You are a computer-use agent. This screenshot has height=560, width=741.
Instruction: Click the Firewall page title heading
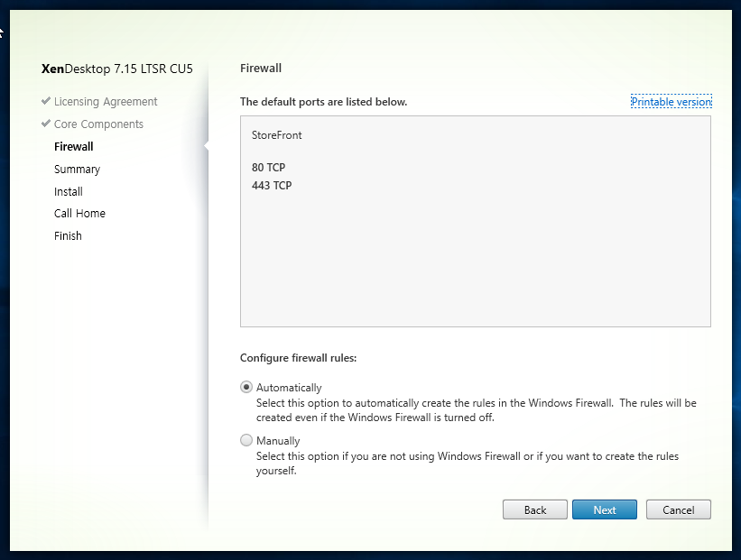(x=261, y=68)
